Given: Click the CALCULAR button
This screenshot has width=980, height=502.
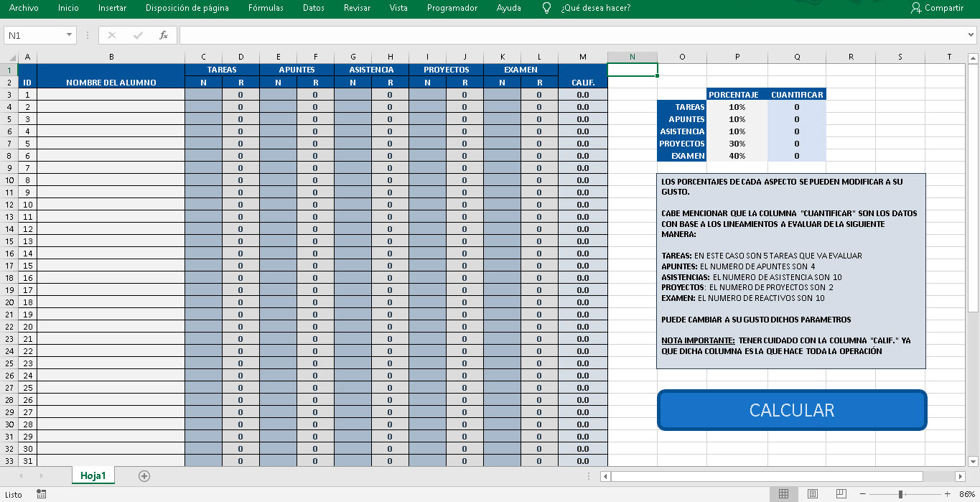Looking at the screenshot, I should tap(792, 410).
